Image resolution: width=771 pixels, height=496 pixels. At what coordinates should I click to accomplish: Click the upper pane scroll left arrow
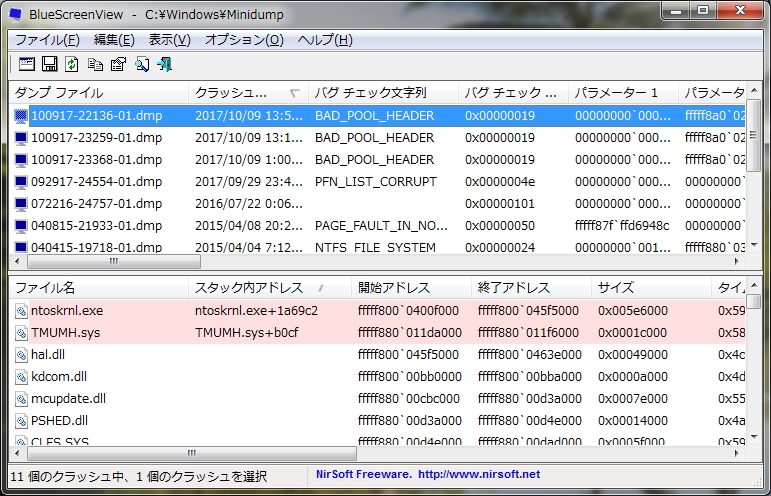(18, 262)
